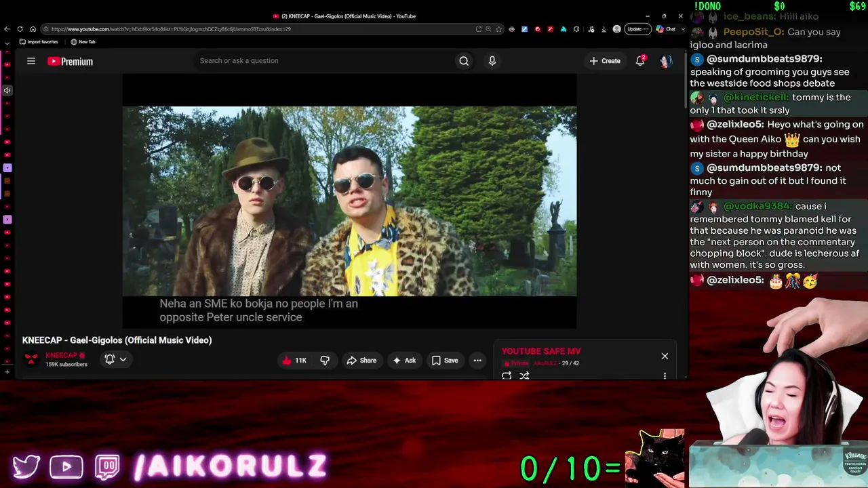Open the KNEECAP channel name link
Image resolution: width=868 pixels, height=488 pixels.
[x=61, y=355]
